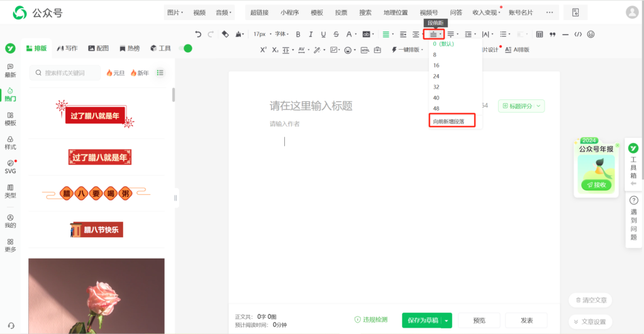
Task: Undo the last edit
Action: pyautogui.click(x=198, y=34)
